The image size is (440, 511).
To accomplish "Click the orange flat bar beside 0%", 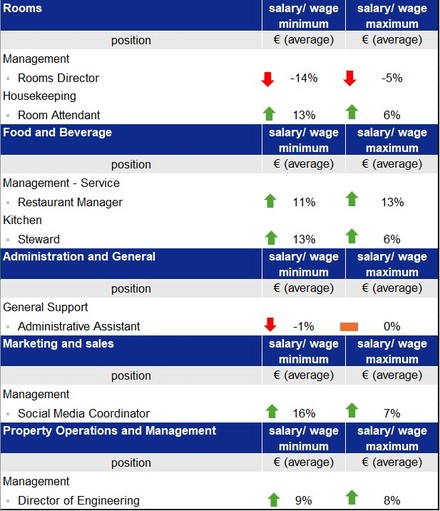I will tap(349, 327).
